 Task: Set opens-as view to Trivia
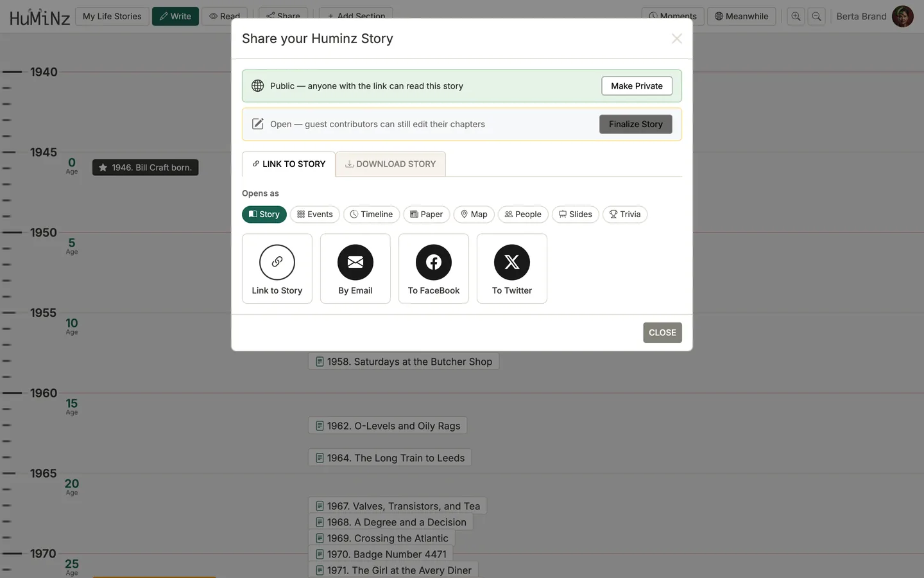[625, 215]
